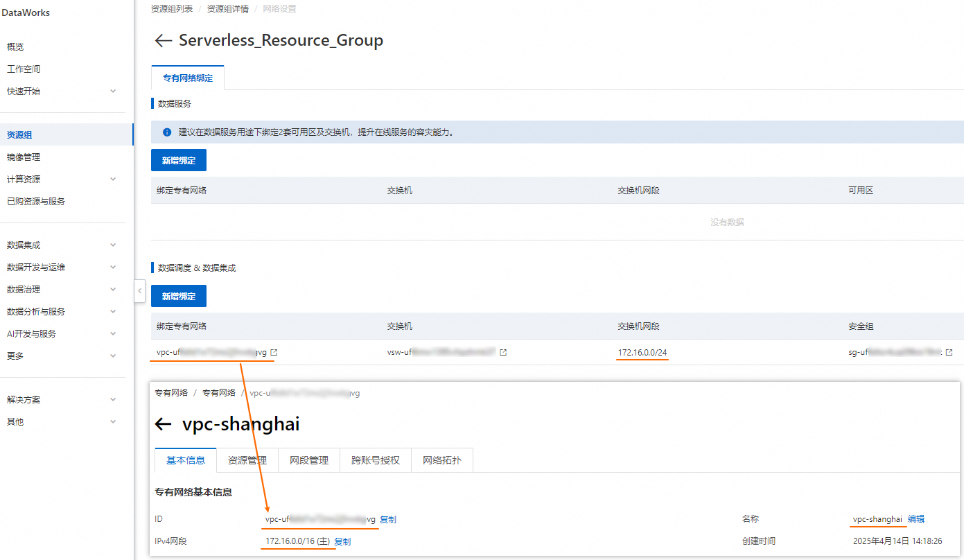
Task: Switch to 网络拓扑 tab
Action: [x=442, y=460]
